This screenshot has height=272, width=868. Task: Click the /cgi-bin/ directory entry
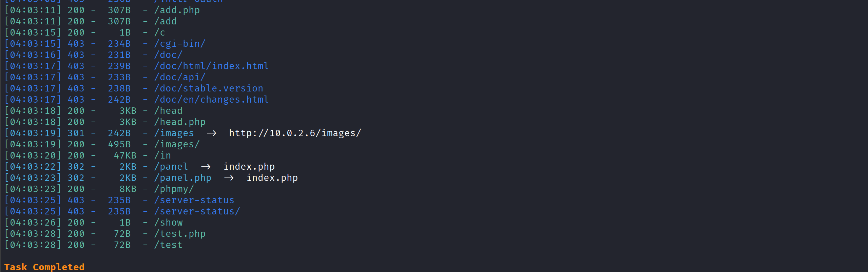180,44
